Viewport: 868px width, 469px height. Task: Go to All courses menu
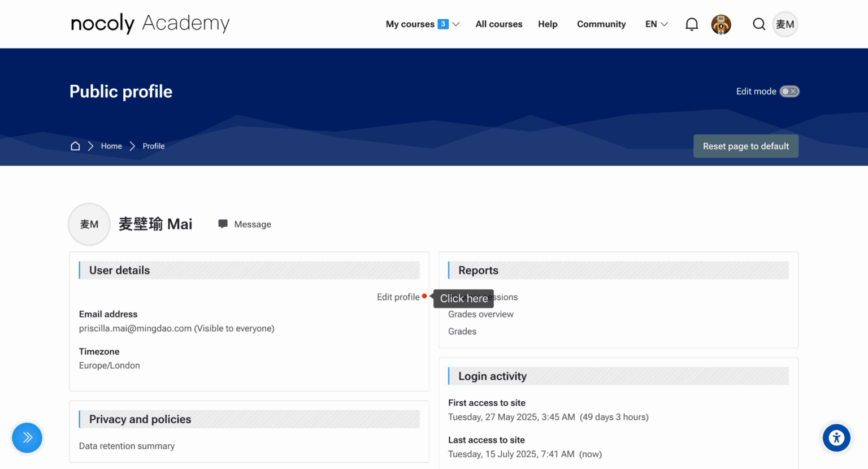pos(498,24)
